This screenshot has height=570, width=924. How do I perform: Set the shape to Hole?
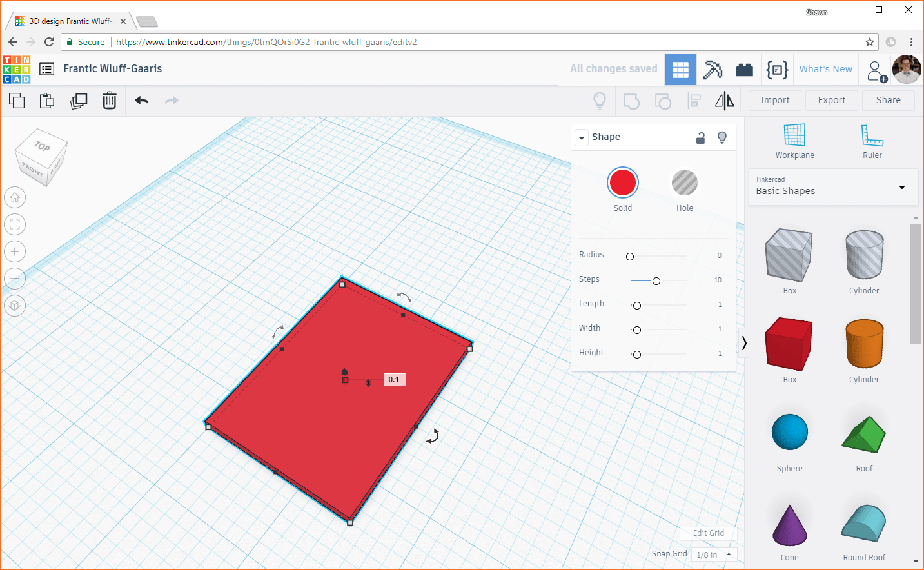pos(684,182)
